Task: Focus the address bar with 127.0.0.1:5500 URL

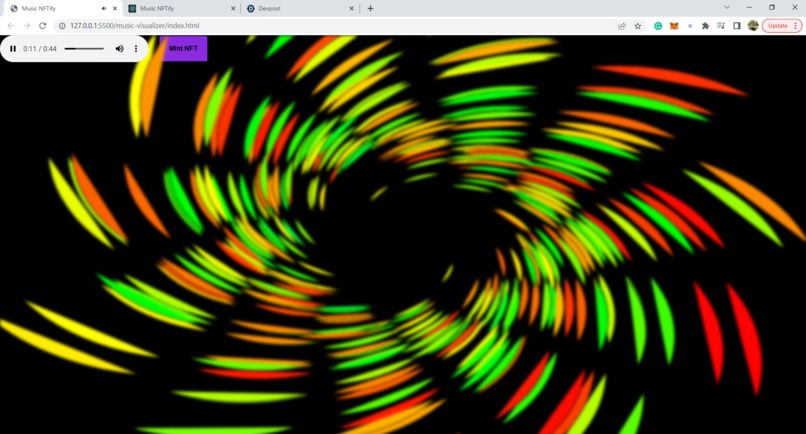Action: (x=135, y=26)
